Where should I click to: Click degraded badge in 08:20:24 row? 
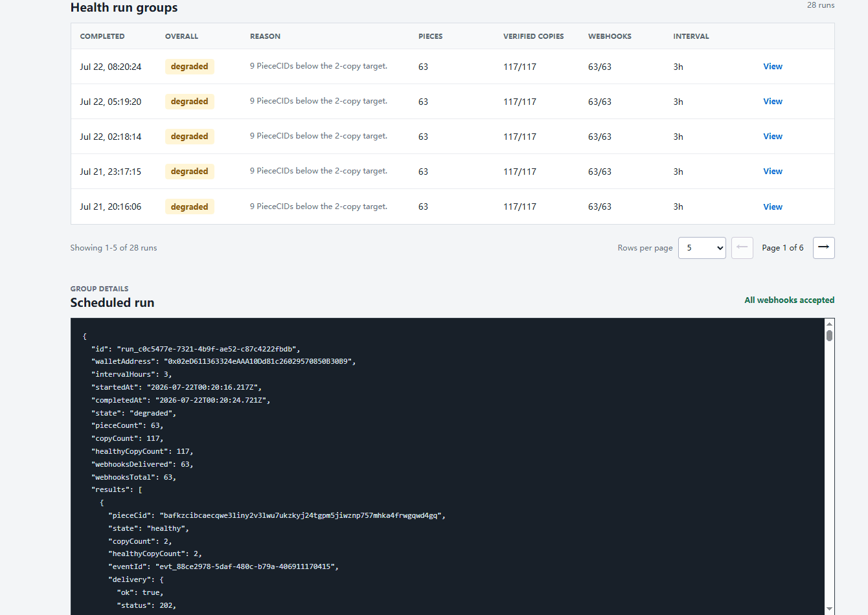tap(189, 67)
